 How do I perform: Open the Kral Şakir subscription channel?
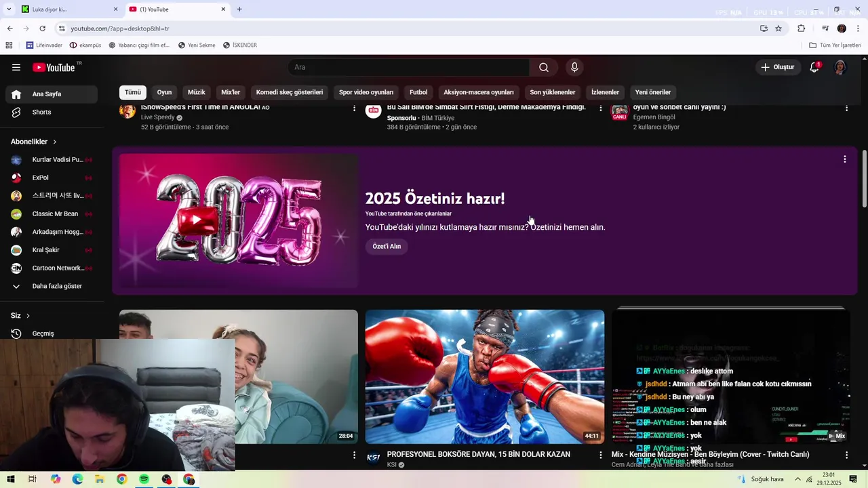(52, 250)
